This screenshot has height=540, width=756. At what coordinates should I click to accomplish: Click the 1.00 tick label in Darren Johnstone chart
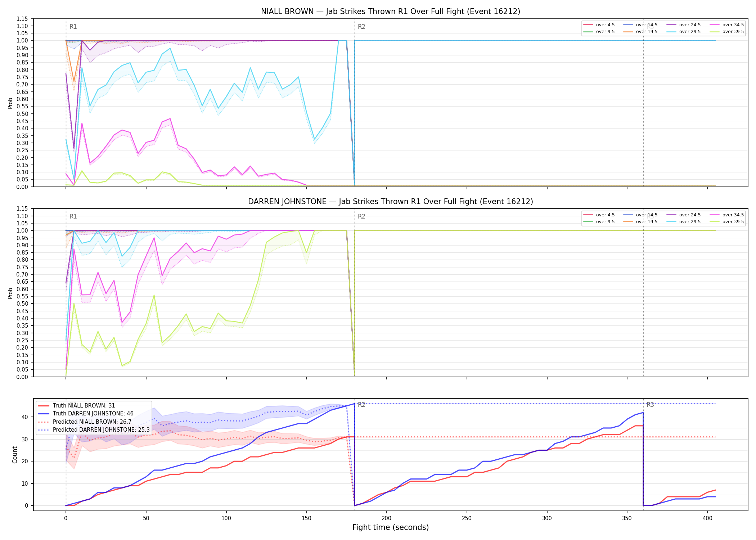click(22, 231)
